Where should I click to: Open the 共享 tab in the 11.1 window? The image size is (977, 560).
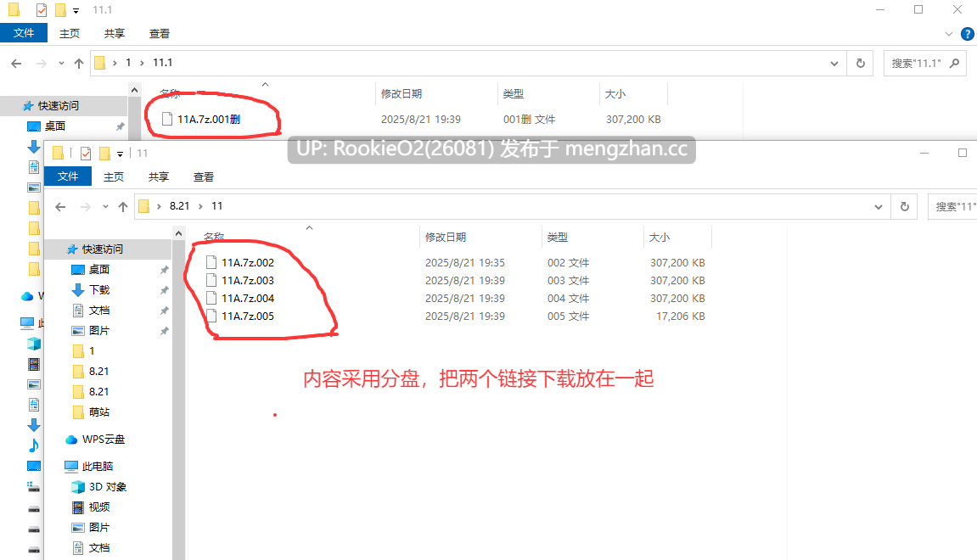click(114, 34)
